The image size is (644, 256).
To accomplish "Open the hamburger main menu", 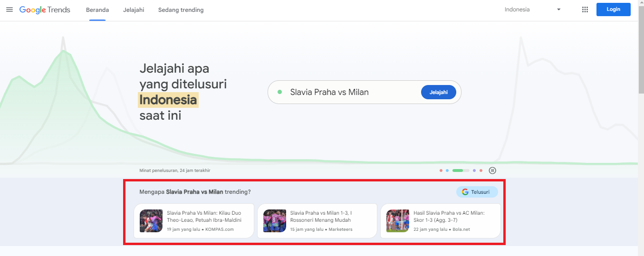I will click(10, 9).
